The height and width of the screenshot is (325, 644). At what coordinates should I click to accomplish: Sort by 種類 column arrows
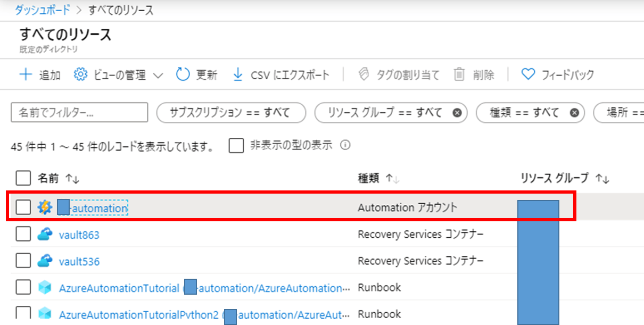pyautogui.click(x=392, y=179)
